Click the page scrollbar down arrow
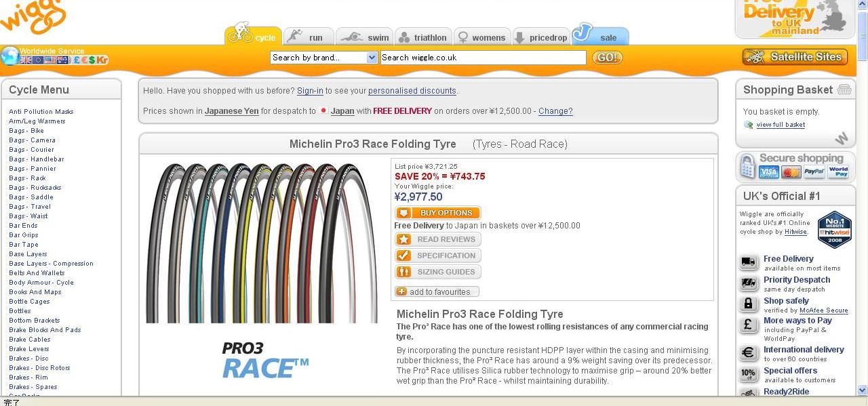 pos(862,390)
